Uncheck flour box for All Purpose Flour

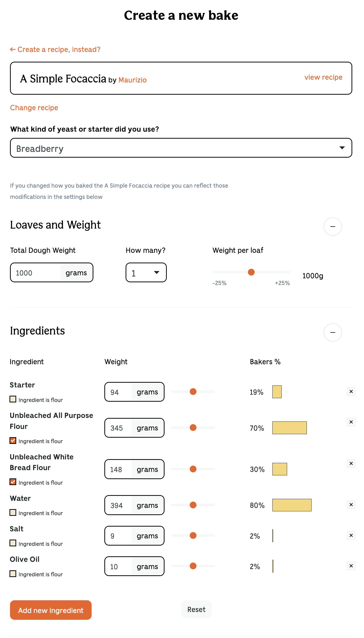13,440
